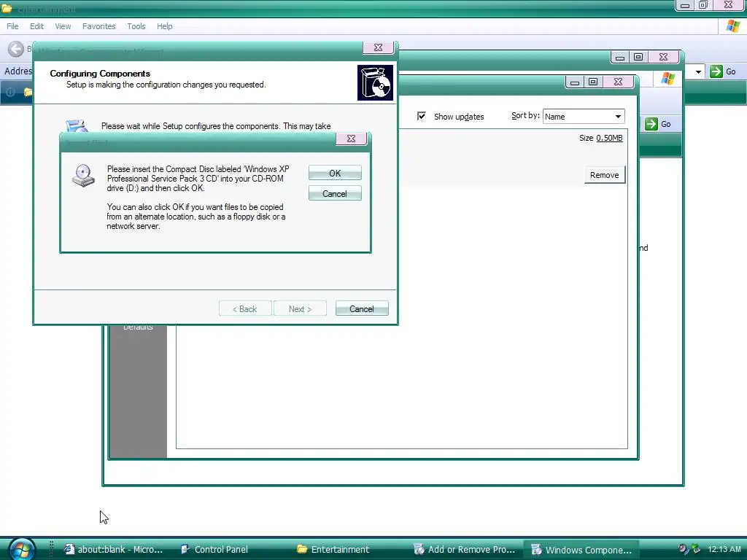747x560 pixels.
Task: Switch to Add or Remove Programs taskbar item
Action: 465,550
